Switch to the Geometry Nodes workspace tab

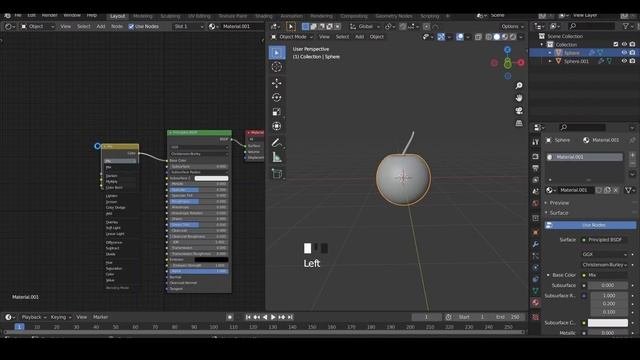(x=393, y=16)
